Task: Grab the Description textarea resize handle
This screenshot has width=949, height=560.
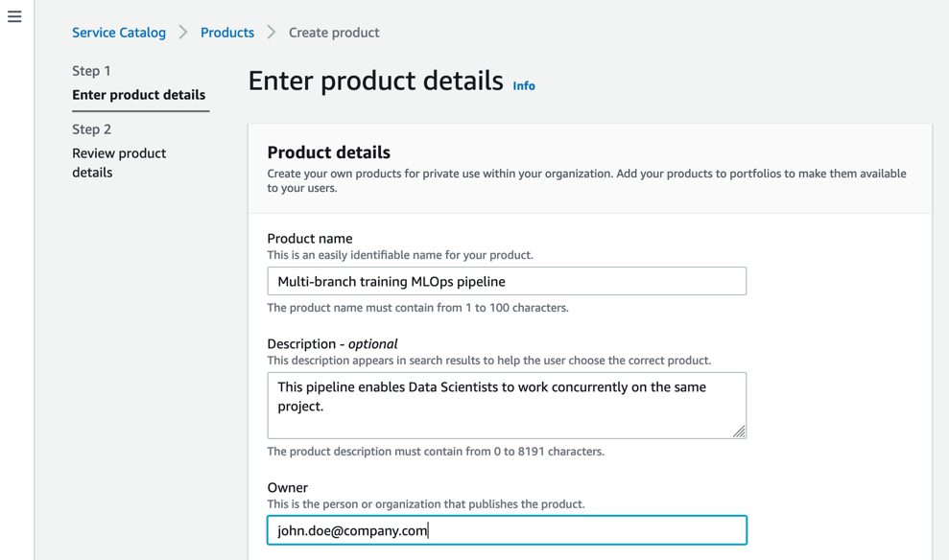Action: coord(738,432)
